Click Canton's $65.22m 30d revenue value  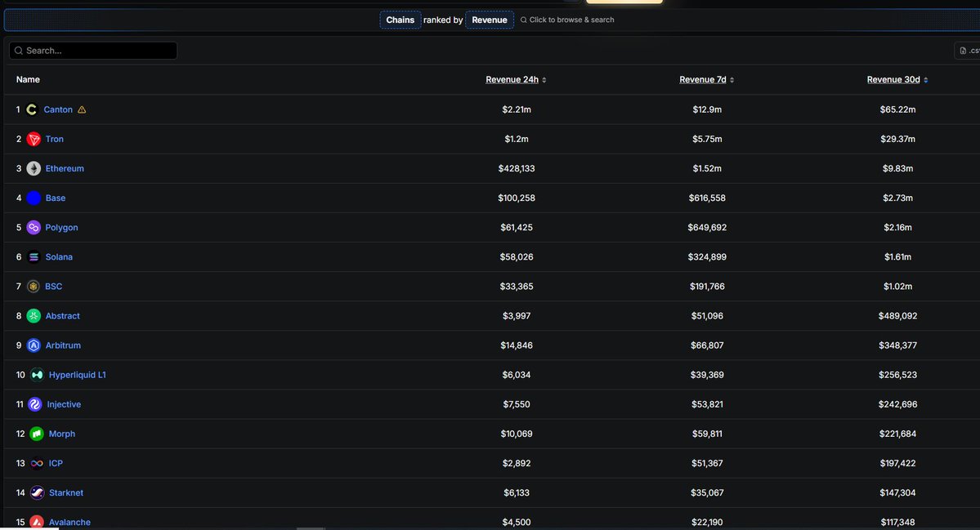click(897, 109)
